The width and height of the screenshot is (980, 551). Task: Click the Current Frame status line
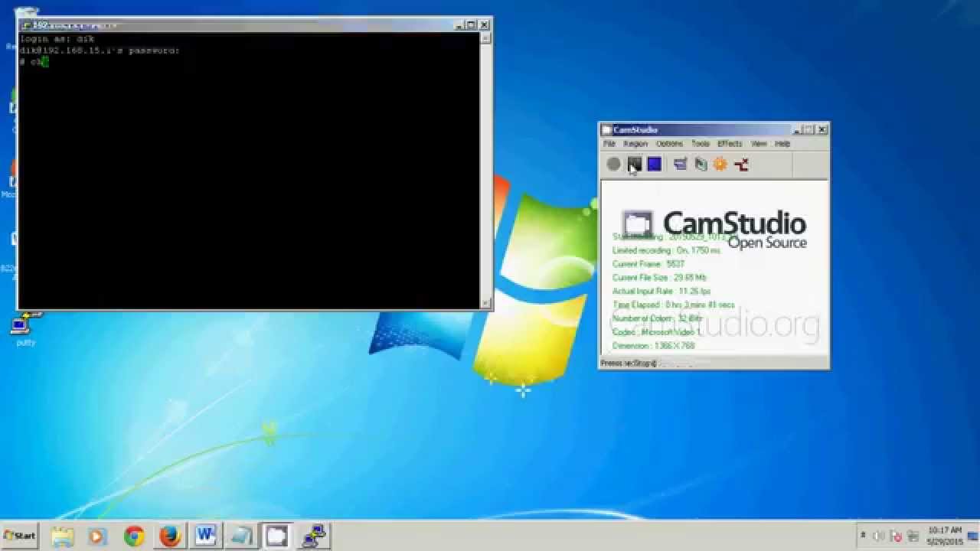click(648, 264)
